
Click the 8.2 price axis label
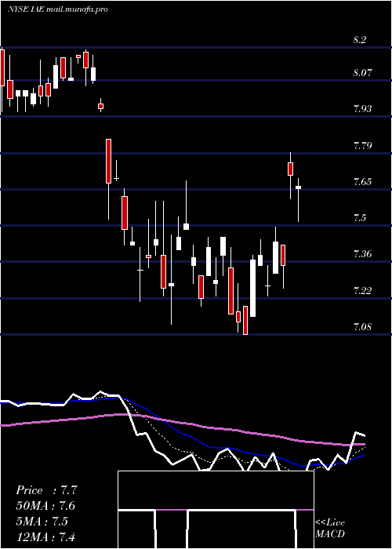pyautogui.click(x=359, y=40)
